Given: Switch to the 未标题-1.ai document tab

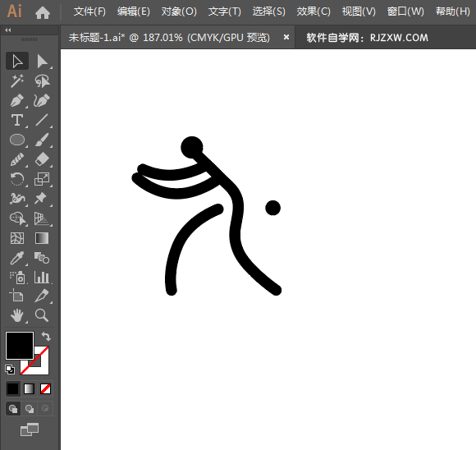Looking at the screenshot, I should pyautogui.click(x=169, y=38).
